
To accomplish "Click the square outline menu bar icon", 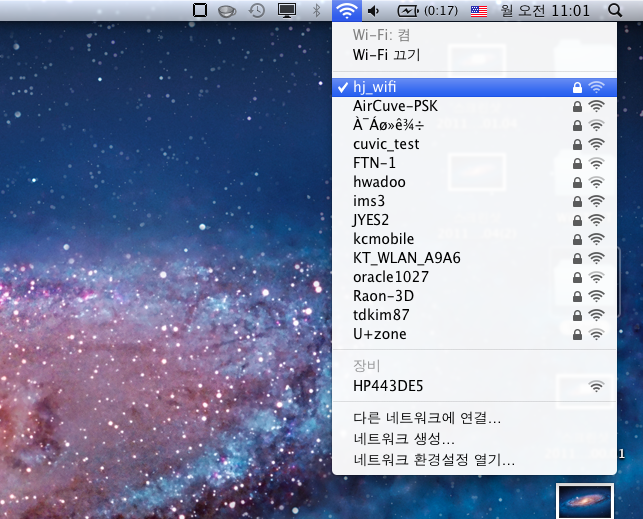I will click(x=200, y=10).
